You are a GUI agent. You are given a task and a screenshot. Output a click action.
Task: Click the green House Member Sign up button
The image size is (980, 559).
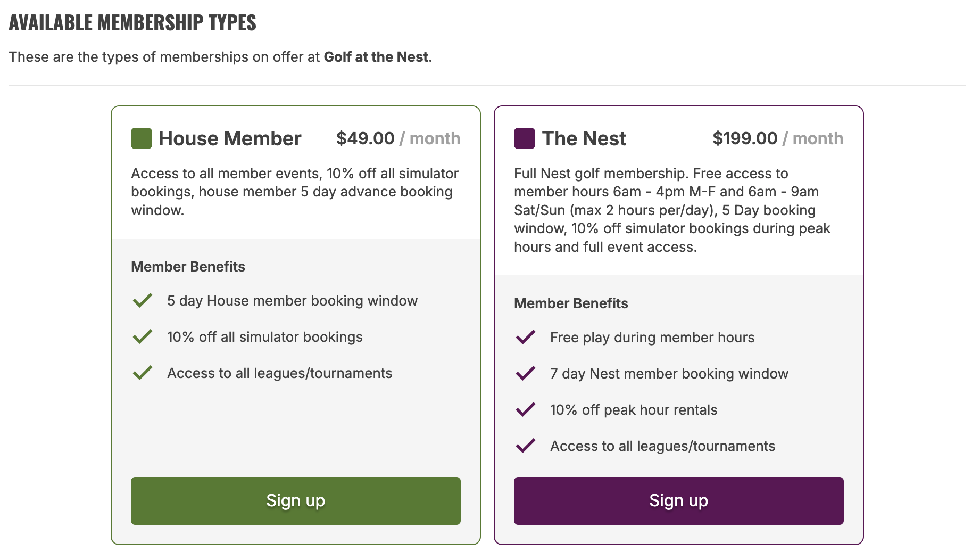pos(295,500)
